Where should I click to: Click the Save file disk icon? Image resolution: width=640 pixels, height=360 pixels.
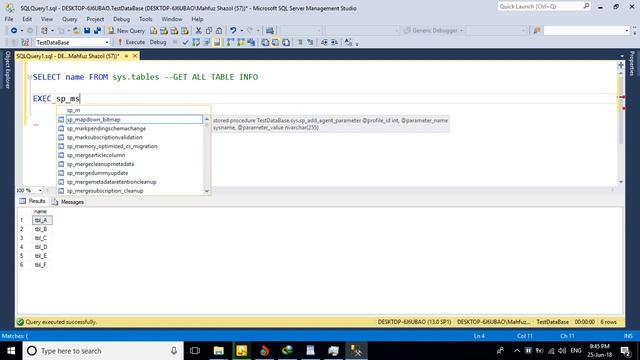[87, 31]
